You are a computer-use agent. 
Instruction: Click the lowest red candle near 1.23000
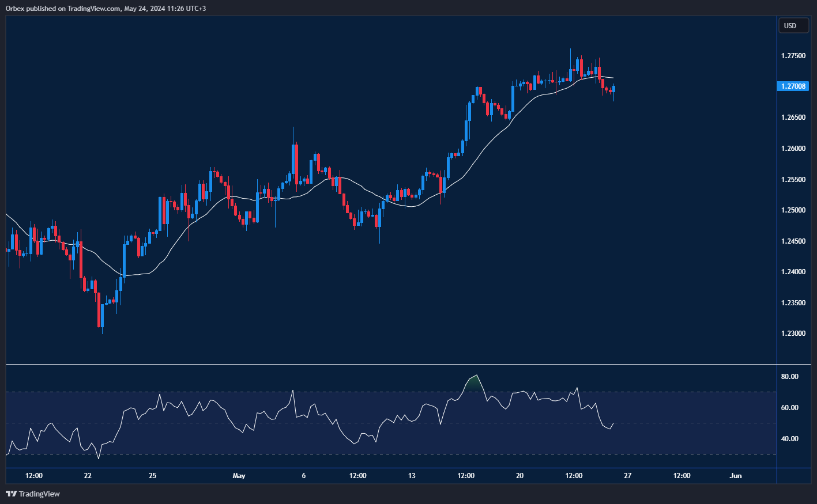(x=102, y=315)
